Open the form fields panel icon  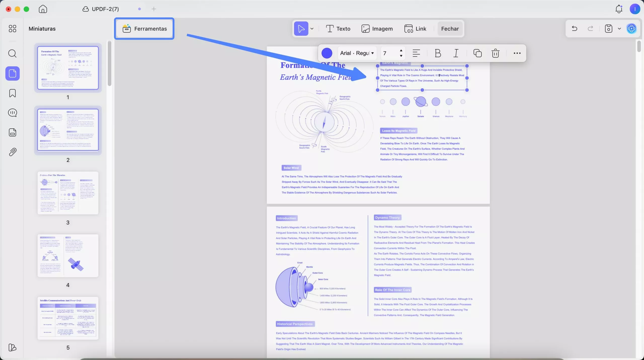point(12,132)
